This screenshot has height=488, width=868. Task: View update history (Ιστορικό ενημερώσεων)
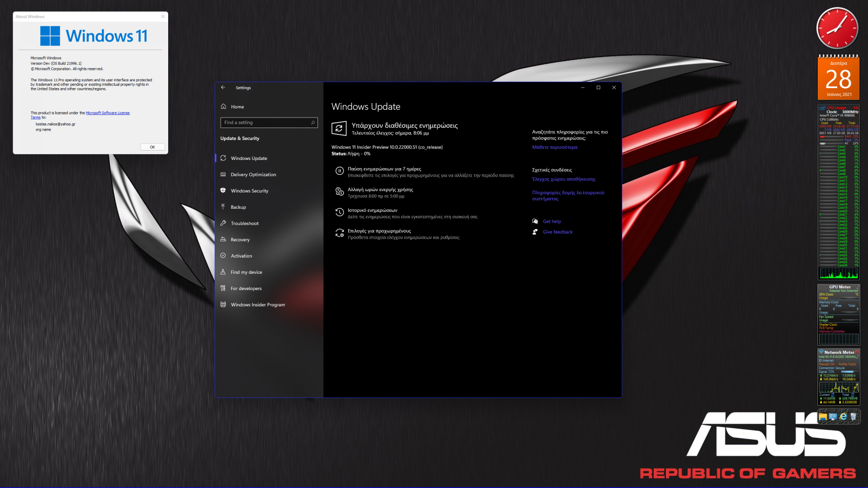coord(372,210)
